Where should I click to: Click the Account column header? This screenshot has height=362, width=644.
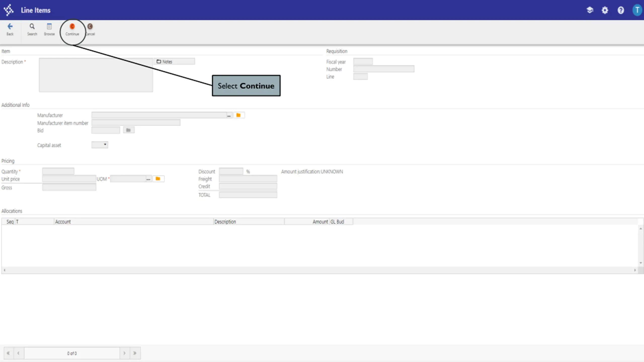point(134,221)
